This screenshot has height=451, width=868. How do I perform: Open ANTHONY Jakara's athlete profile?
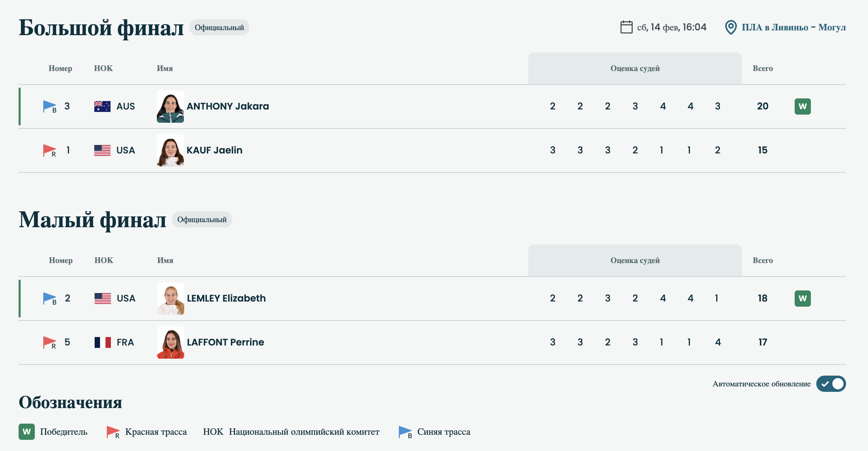click(x=227, y=106)
